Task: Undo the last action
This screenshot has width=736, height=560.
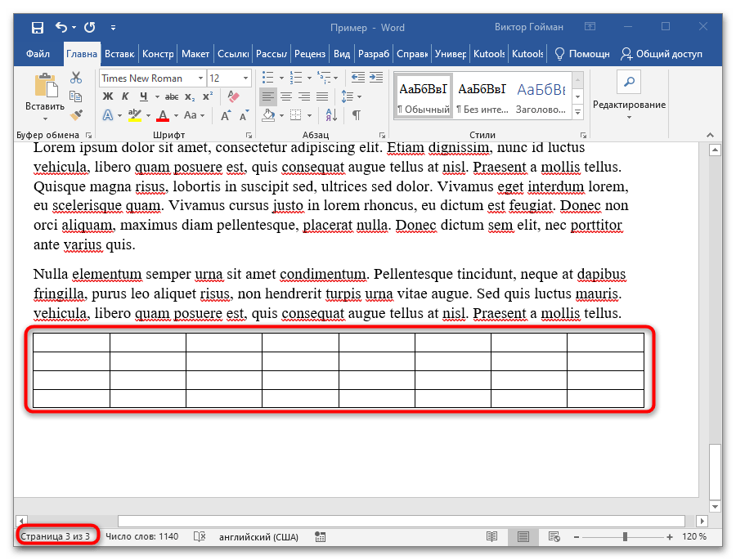Action: click(61, 27)
